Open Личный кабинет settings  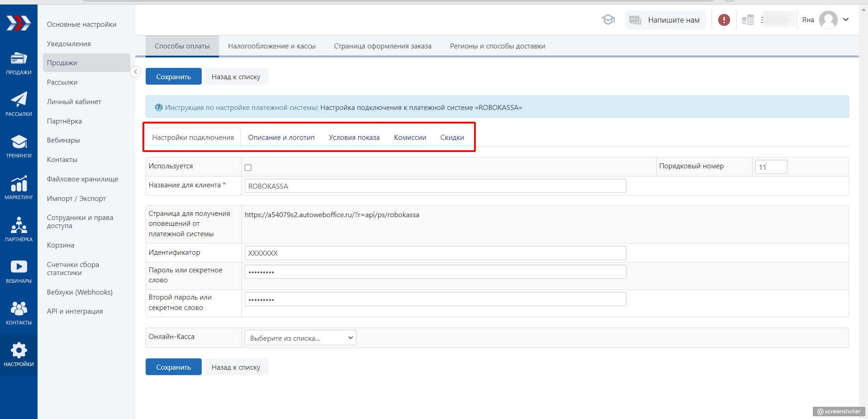pos(74,102)
